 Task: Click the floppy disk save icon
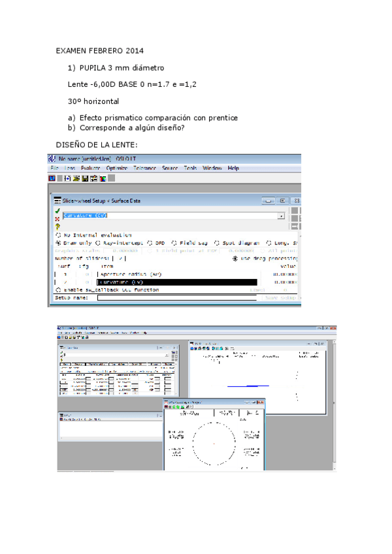85,178
